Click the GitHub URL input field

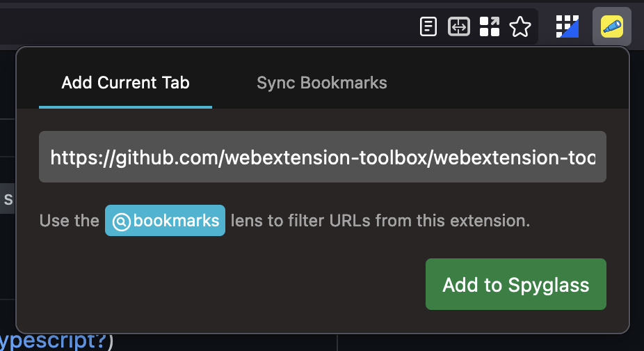(323, 157)
